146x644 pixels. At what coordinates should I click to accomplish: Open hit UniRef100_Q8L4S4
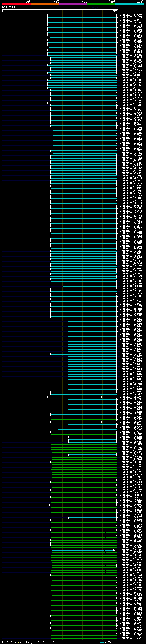click(x=131, y=384)
